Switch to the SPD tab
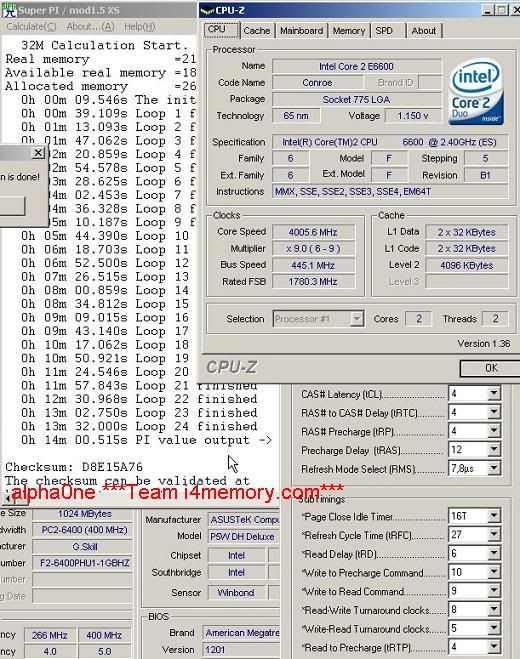 point(388,31)
